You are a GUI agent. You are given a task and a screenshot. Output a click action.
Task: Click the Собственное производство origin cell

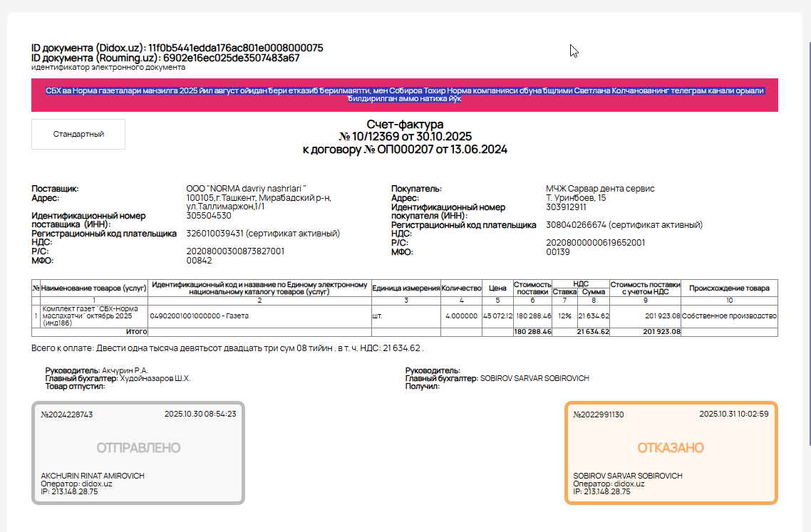729,316
